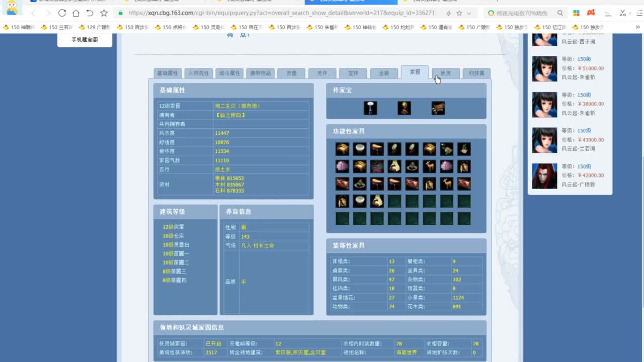Open the 150 自在天 bookmark
This screenshot has width=644, height=362.
[247, 27]
